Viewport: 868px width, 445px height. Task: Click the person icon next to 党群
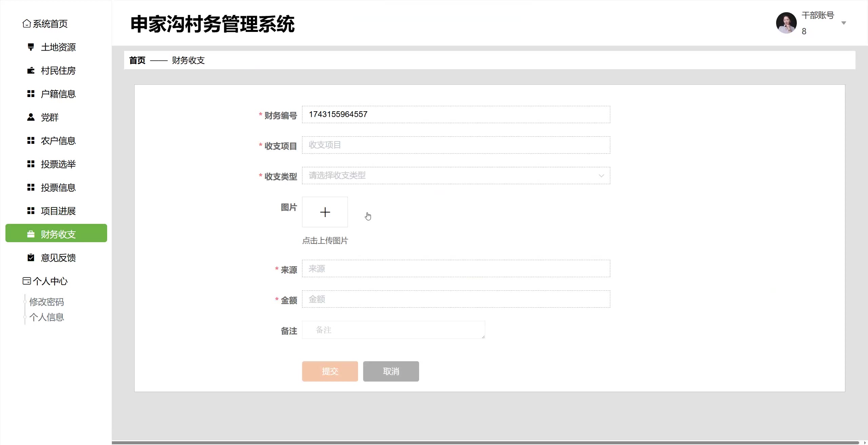click(31, 117)
